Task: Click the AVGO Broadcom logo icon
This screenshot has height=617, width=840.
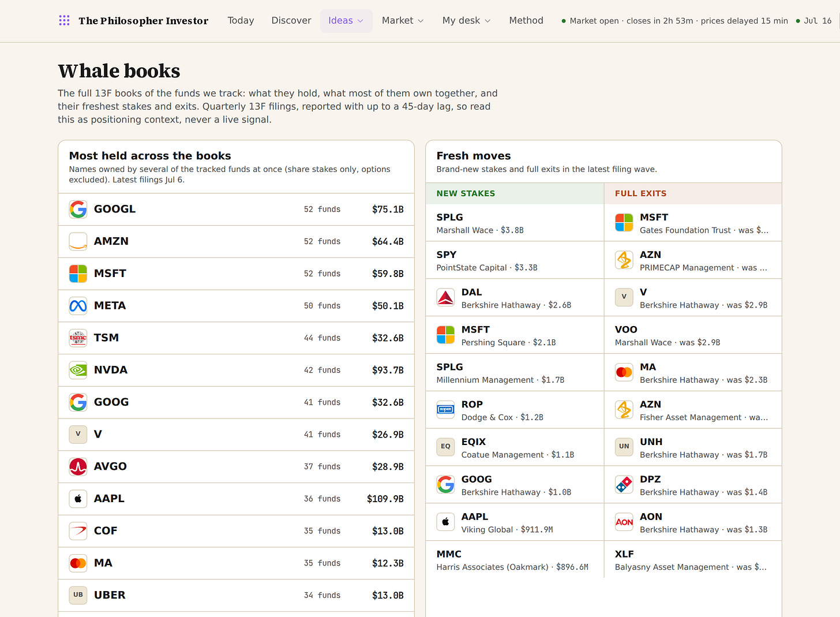Action: click(78, 466)
